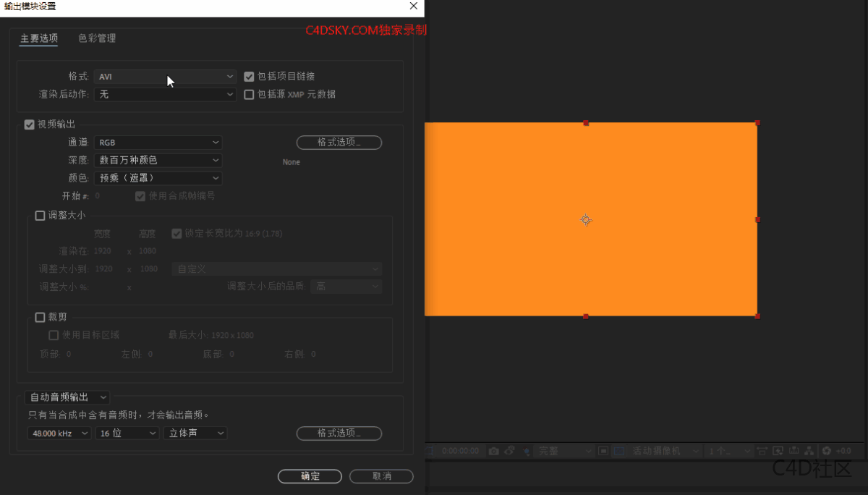Image resolution: width=868 pixels, height=495 pixels.
Task: Open the 渲染后动作 dropdown
Action: pyautogui.click(x=165, y=94)
